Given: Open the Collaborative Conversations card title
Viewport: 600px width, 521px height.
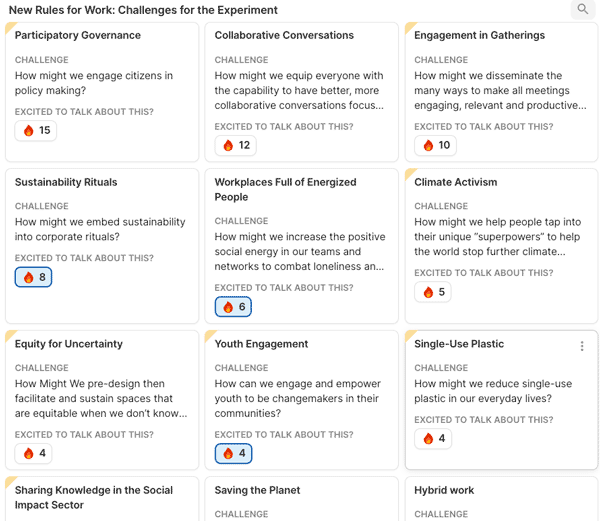Looking at the screenshot, I should tap(284, 35).
